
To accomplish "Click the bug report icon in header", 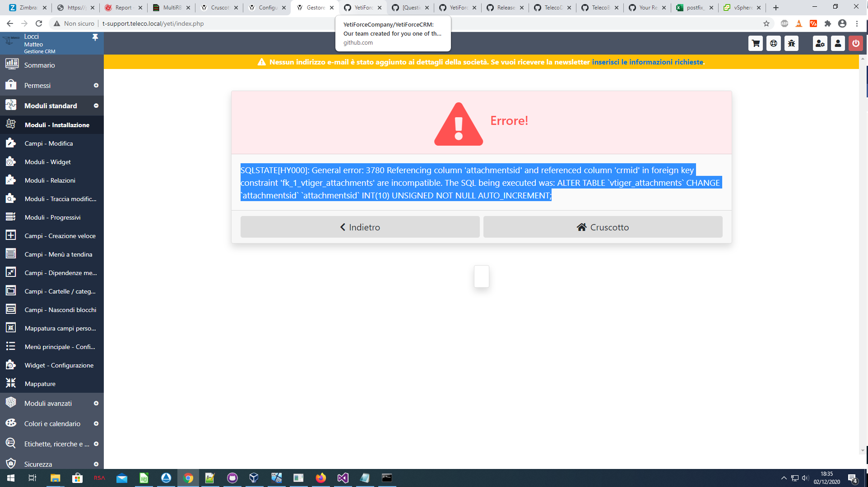I will point(791,43).
